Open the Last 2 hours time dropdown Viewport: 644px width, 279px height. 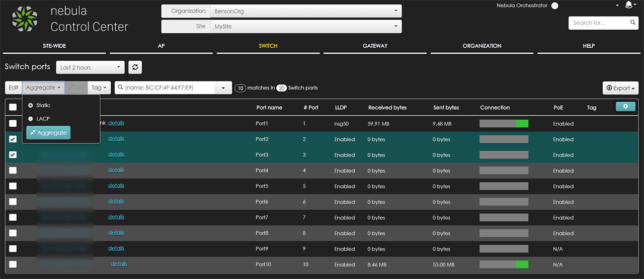coord(90,67)
